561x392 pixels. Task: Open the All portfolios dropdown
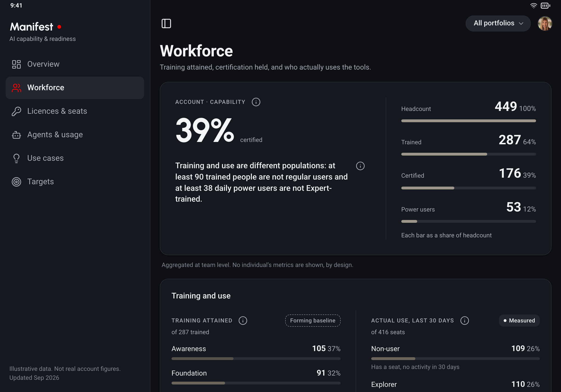[x=498, y=23]
